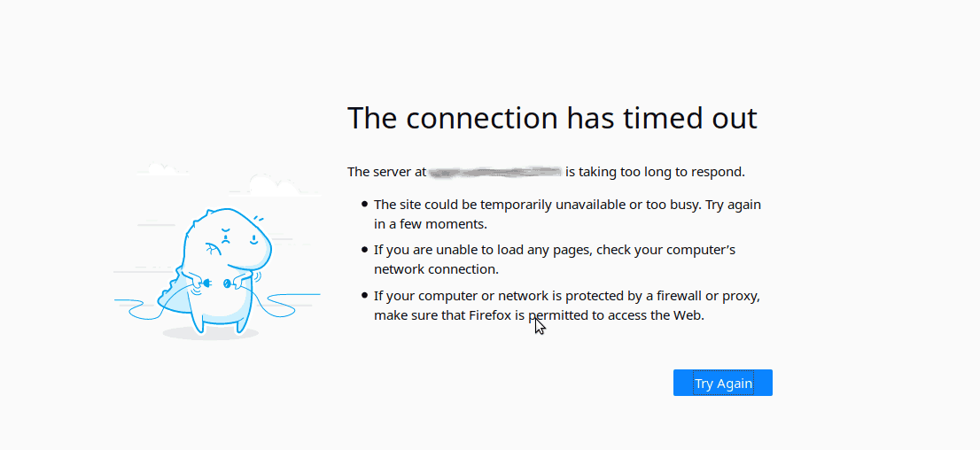Click the heading "The connection has timed out"
Viewport: 980px width, 450px height.
[552, 118]
